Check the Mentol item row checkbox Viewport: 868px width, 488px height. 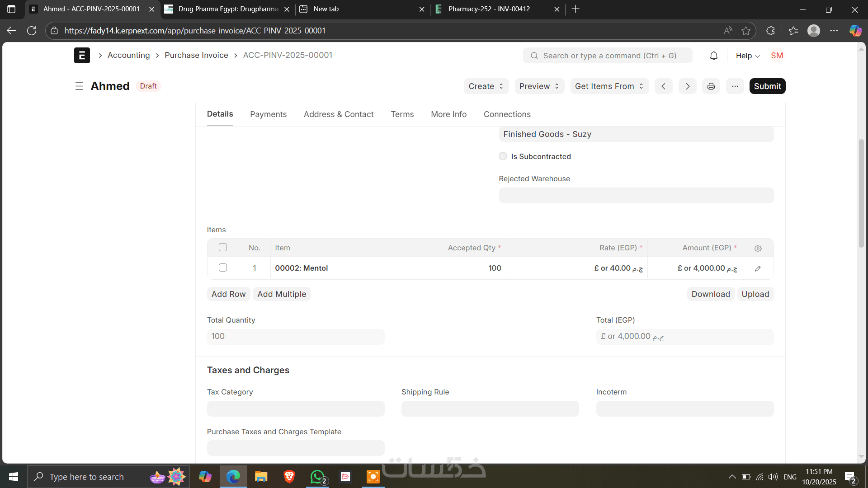click(223, 267)
